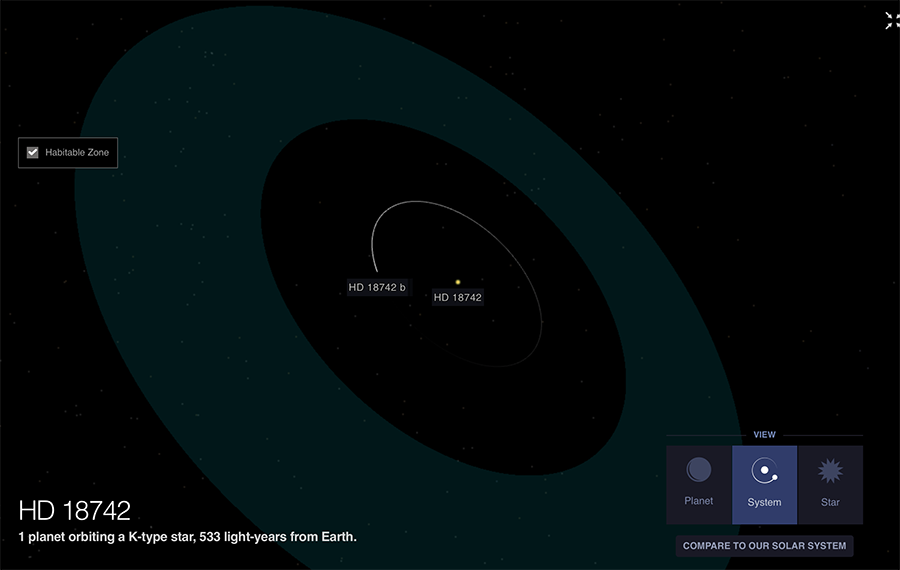
Task: Click the HD 18742 star label
Action: [457, 297]
